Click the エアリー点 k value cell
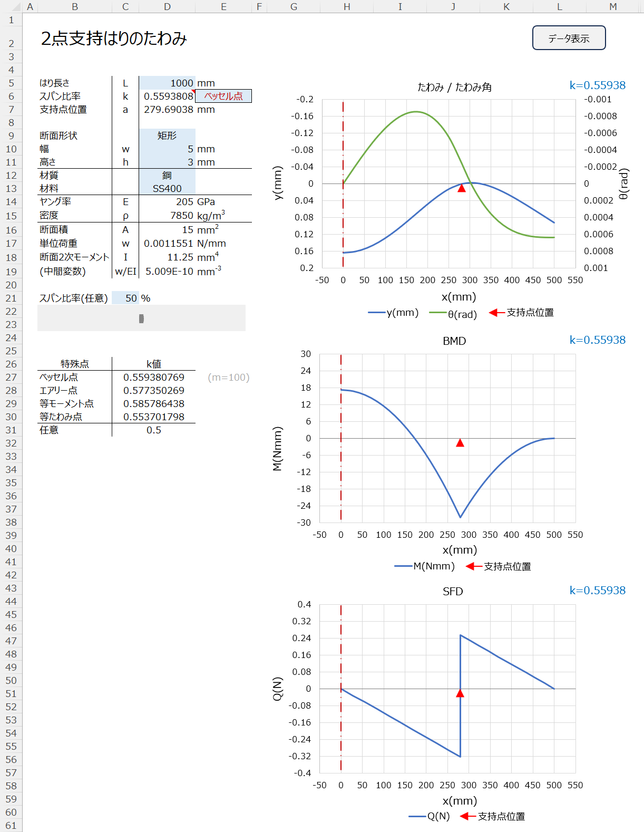 [x=154, y=390]
